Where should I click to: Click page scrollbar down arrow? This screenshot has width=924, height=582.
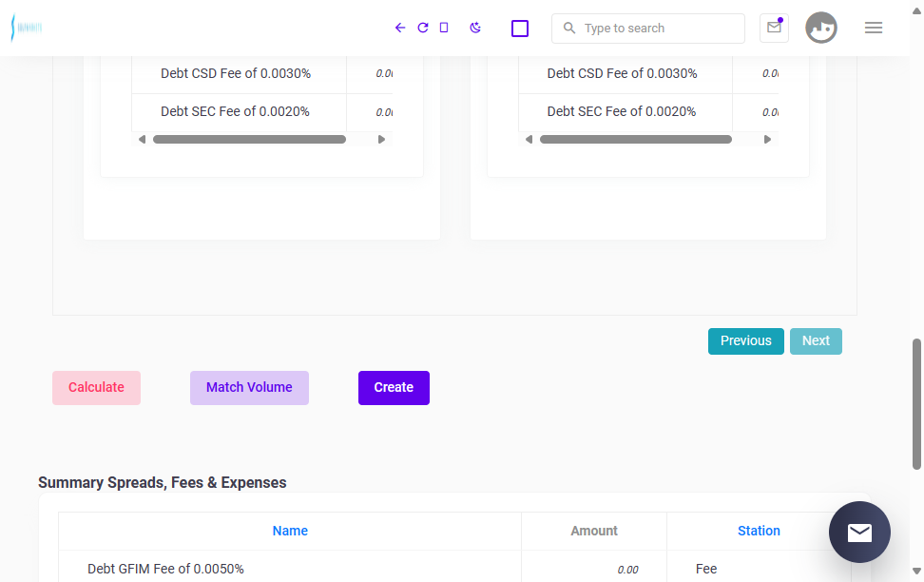click(x=916, y=571)
